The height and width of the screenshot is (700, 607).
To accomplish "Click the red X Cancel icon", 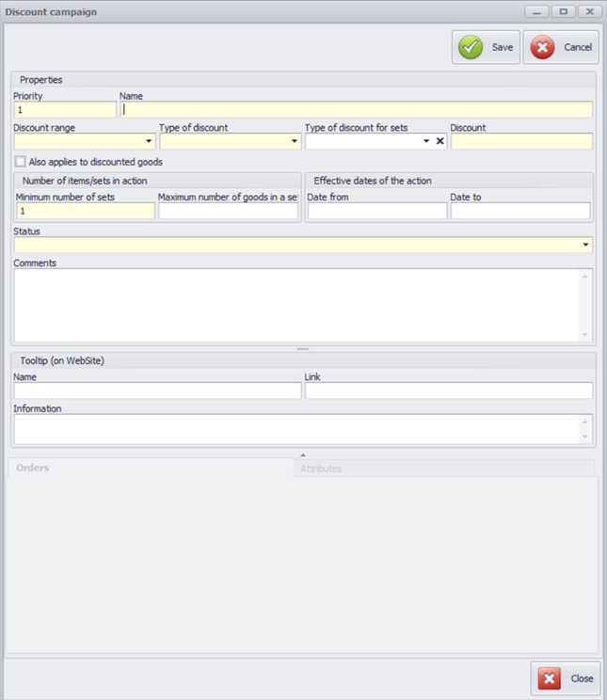I will tap(542, 47).
